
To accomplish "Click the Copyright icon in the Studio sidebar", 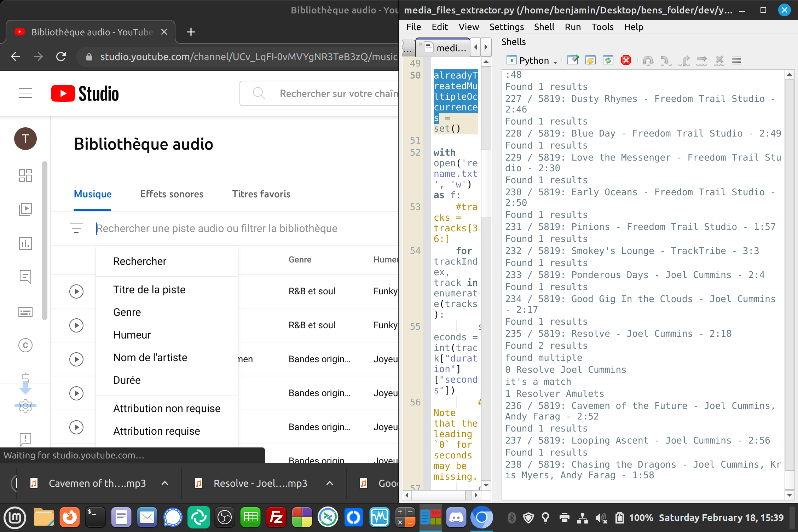I will [x=25, y=345].
